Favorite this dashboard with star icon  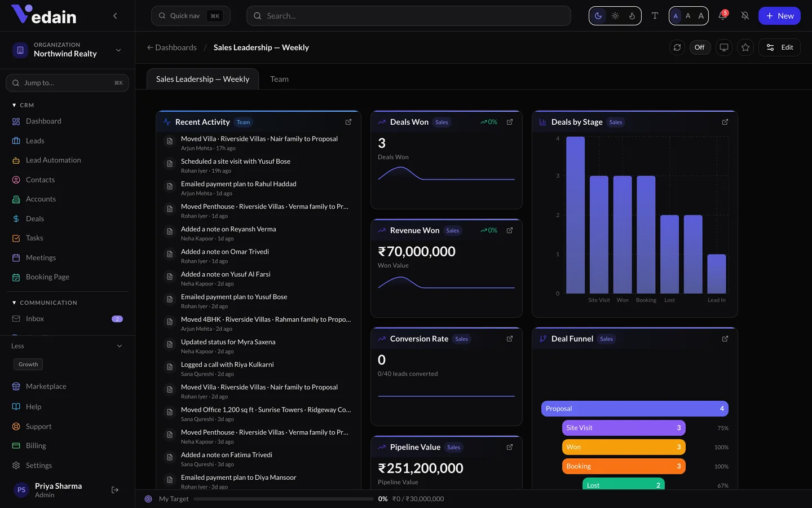[x=745, y=47]
